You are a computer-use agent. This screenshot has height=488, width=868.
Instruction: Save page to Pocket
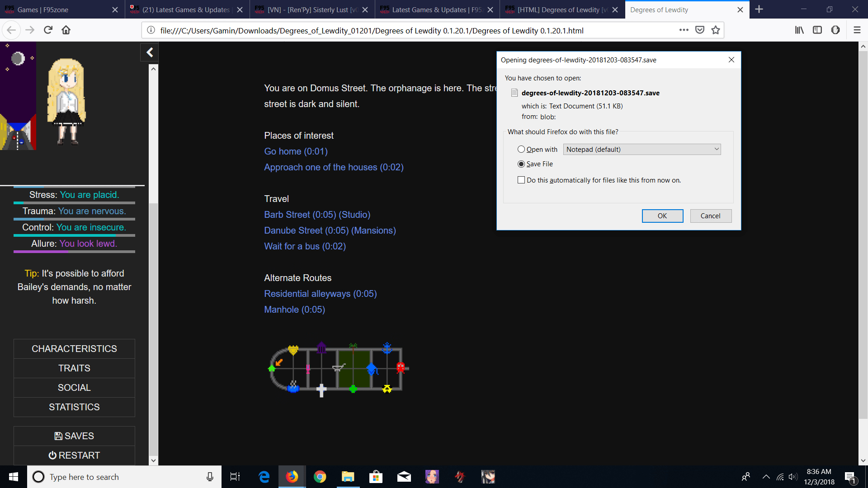700,30
